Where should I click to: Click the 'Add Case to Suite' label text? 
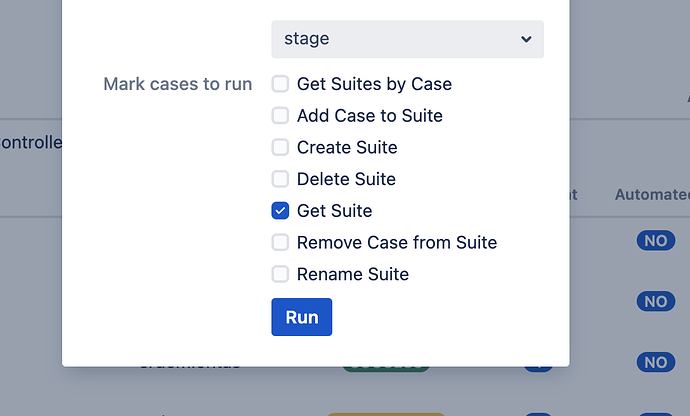coord(369,116)
